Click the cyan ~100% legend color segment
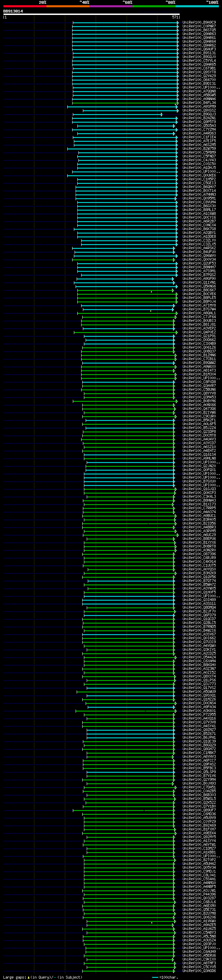This screenshot has height=980, width=222. tap(197, 6)
